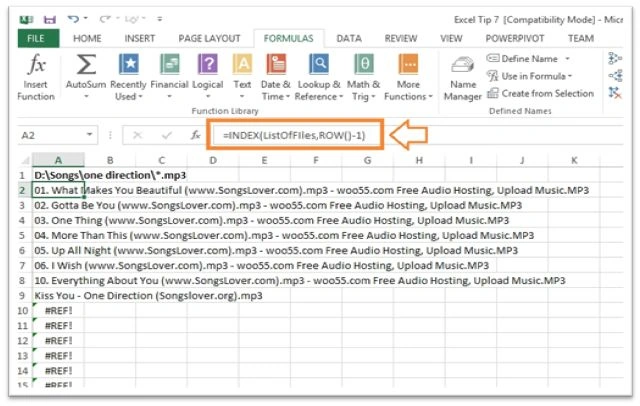640x406 pixels.
Task: Switch to the DATA tab
Action: [349, 38]
